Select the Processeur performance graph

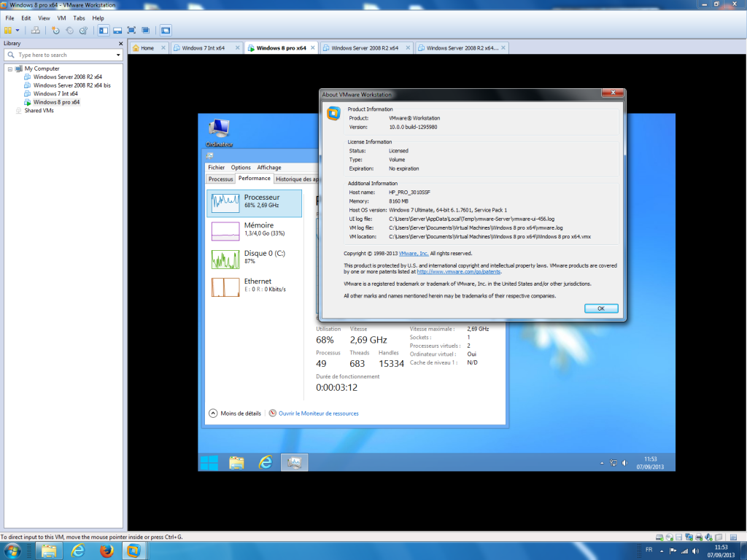tap(255, 203)
